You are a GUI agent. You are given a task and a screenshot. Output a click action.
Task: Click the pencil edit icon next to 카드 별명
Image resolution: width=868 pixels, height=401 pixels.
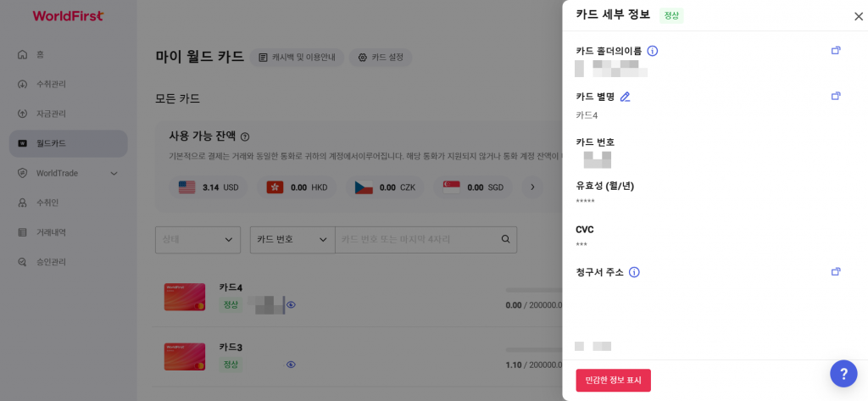[x=625, y=97]
